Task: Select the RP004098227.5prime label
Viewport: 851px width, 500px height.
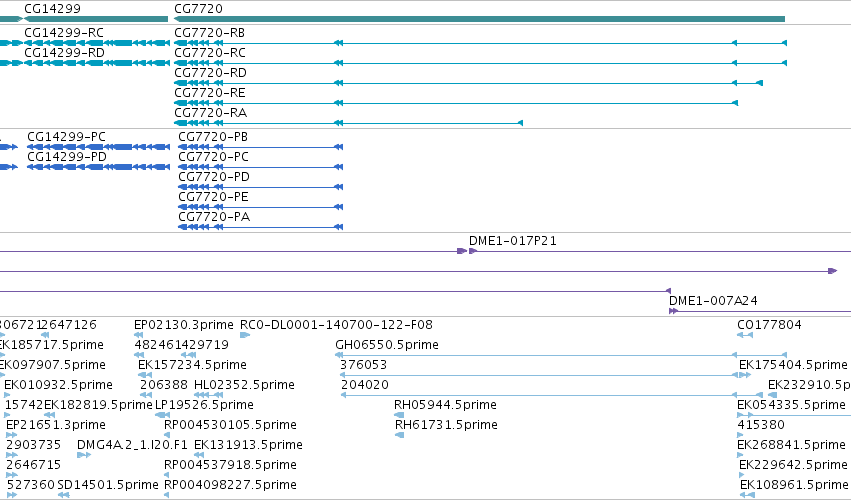Action: click(230, 486)
